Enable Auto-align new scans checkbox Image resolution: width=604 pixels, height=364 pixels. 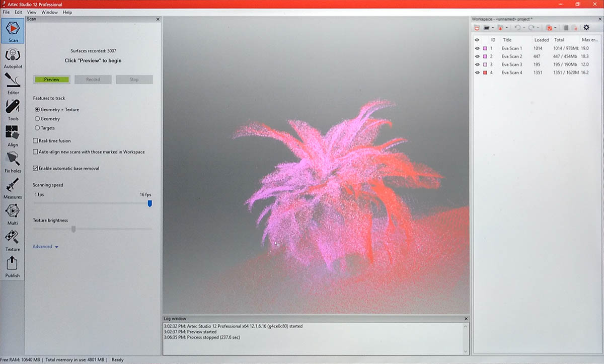[x=89, y=152]
